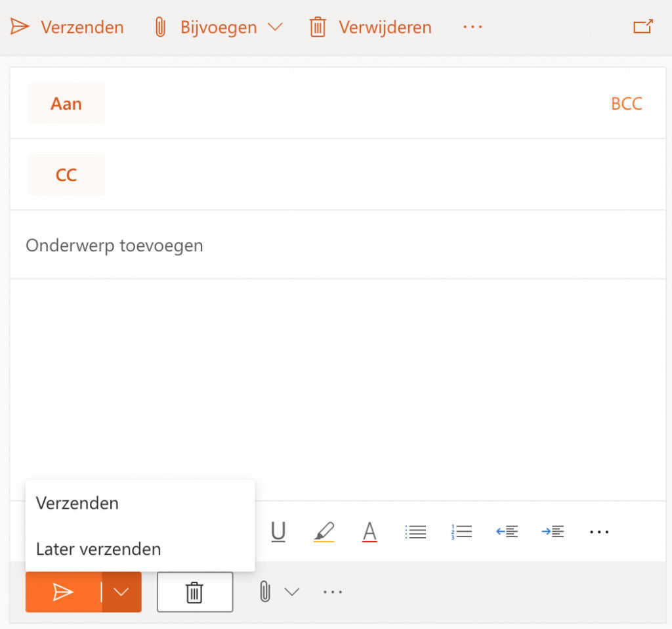Show the BCC field
This screenshot has height=629, width=672.
click(x=626, y=104)
